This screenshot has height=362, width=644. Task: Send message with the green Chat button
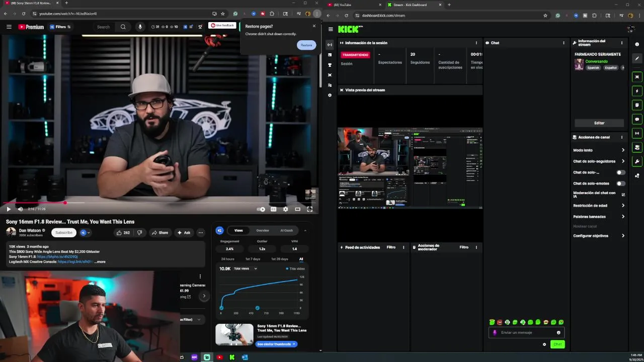557,344
